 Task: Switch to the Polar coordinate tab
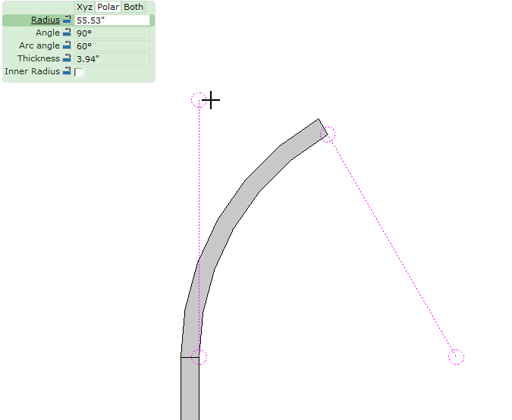point(108,7)
